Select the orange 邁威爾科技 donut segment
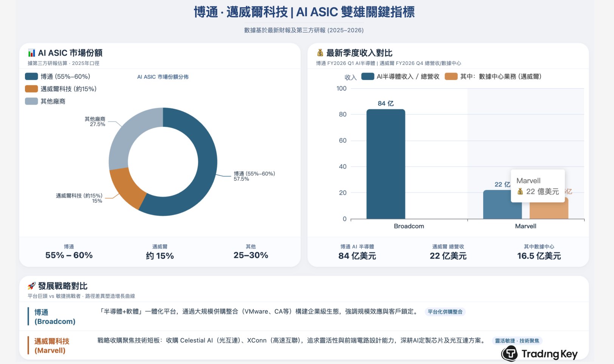The height and width of the screenshot is (364, 614). (127, 187)
